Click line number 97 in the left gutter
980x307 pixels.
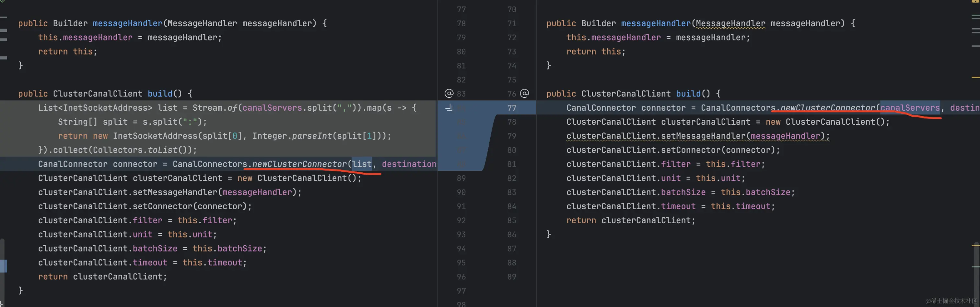coord(461,291)
